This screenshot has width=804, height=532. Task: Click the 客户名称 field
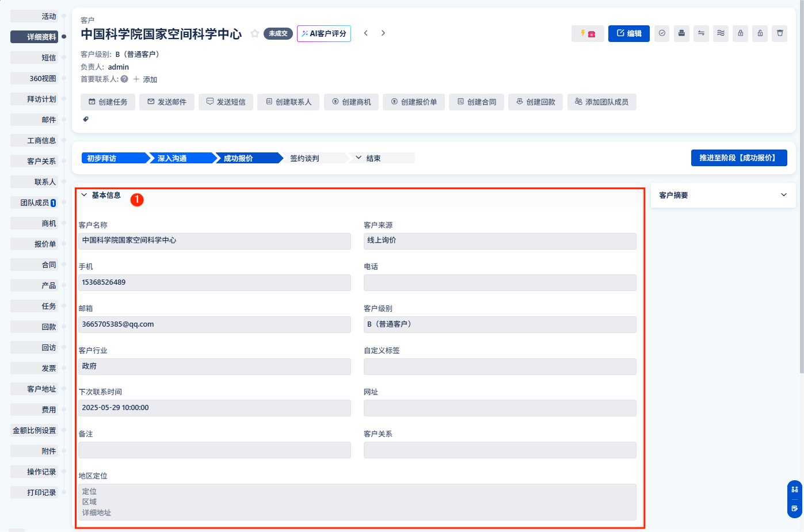(x=215, y=241)
